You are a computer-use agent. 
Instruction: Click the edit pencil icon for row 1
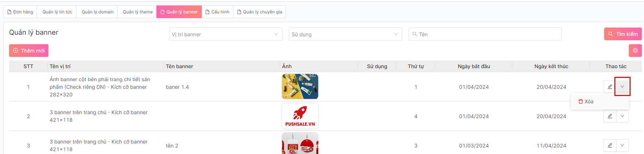pyautogui.click(x=610, y=87)
